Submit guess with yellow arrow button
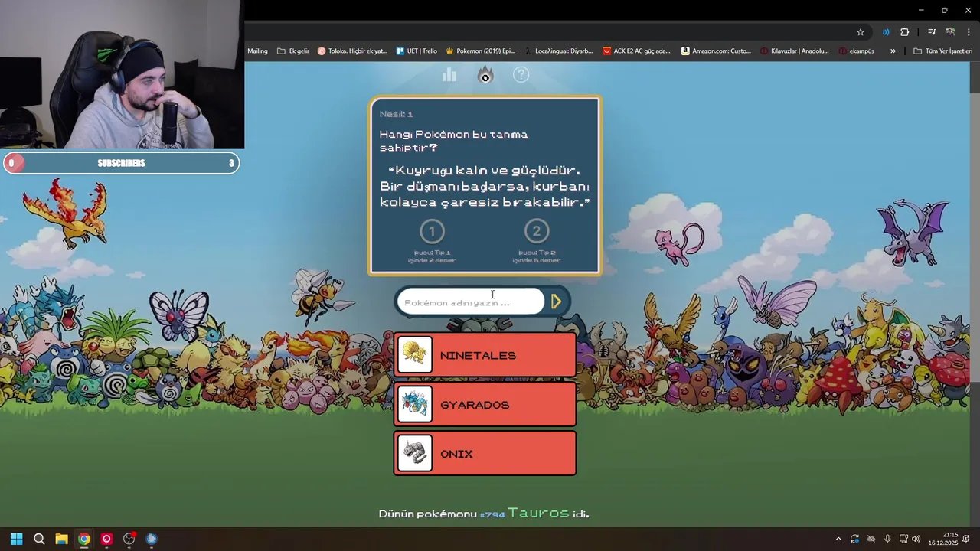Viewport: 980px width, 551px height. 557,302
